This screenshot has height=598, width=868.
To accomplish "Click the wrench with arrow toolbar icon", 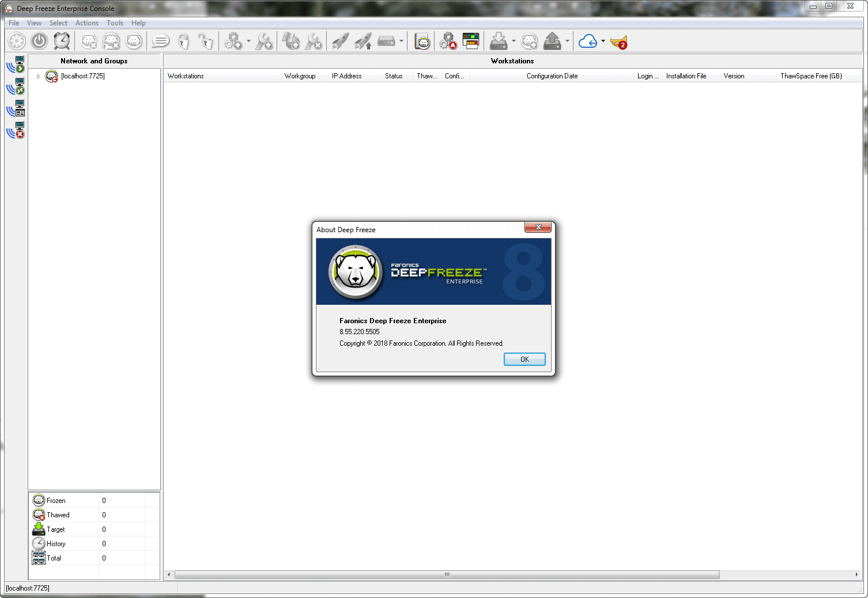I will tap(264, 41).
